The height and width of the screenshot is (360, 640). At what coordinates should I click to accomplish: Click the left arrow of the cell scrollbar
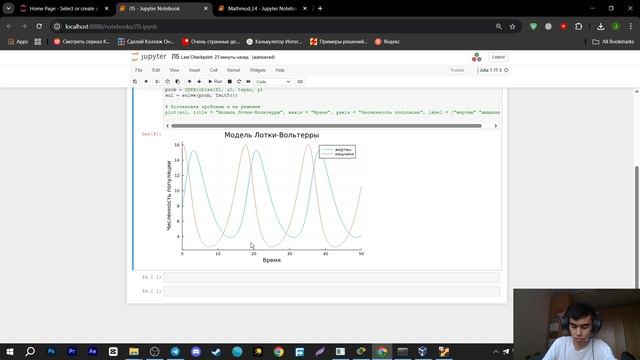[x=167, y=126]
